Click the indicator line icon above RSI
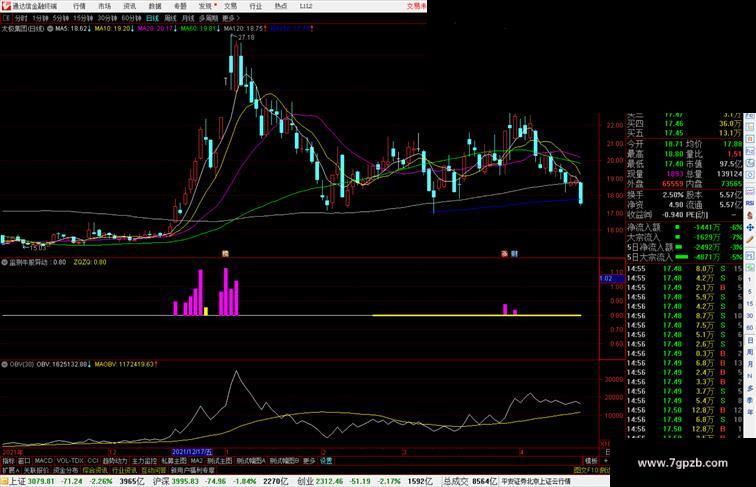 tap(750, 191)
